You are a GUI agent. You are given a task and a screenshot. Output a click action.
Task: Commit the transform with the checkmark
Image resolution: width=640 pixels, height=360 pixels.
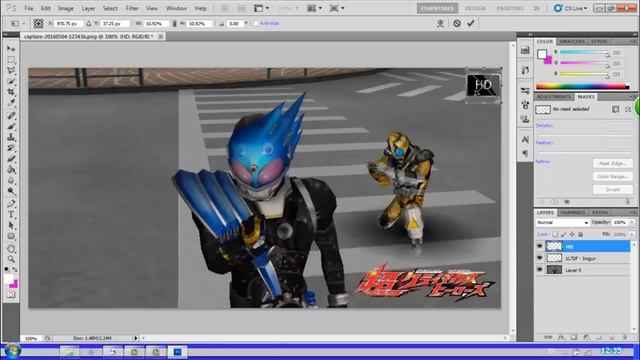[x=471, y=23]
